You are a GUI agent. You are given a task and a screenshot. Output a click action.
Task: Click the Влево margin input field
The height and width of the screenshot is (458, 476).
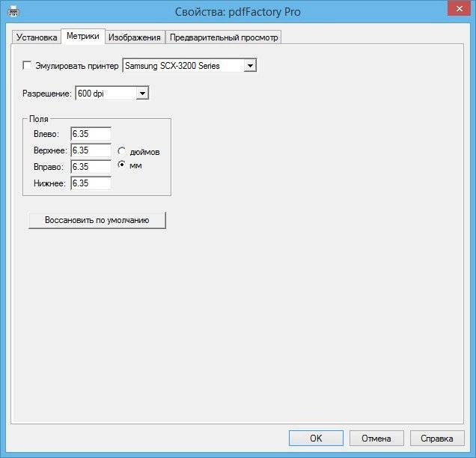(x=91, y=134)
